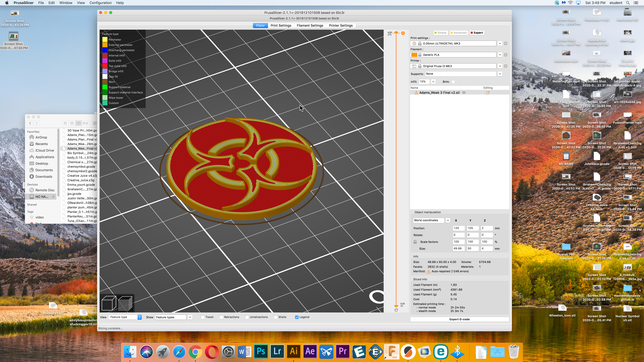Click the Size Z input field
The image size is (644, 362).
(487, 249)
